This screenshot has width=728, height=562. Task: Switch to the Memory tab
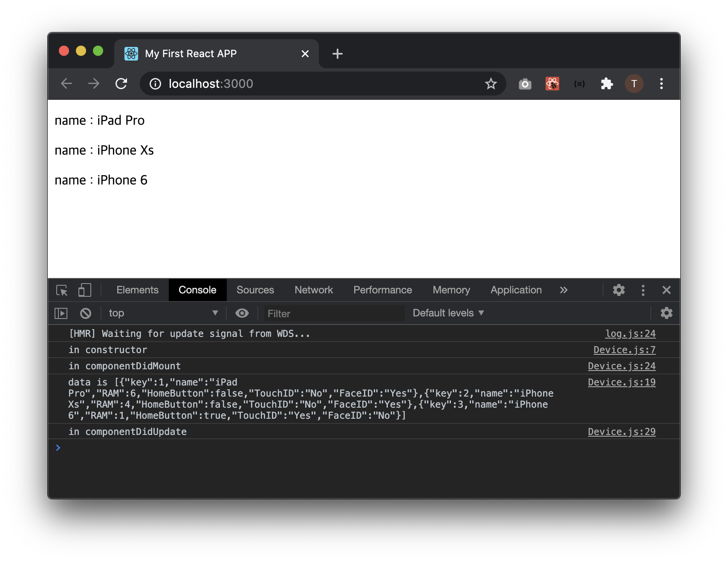tap(451, 290)
